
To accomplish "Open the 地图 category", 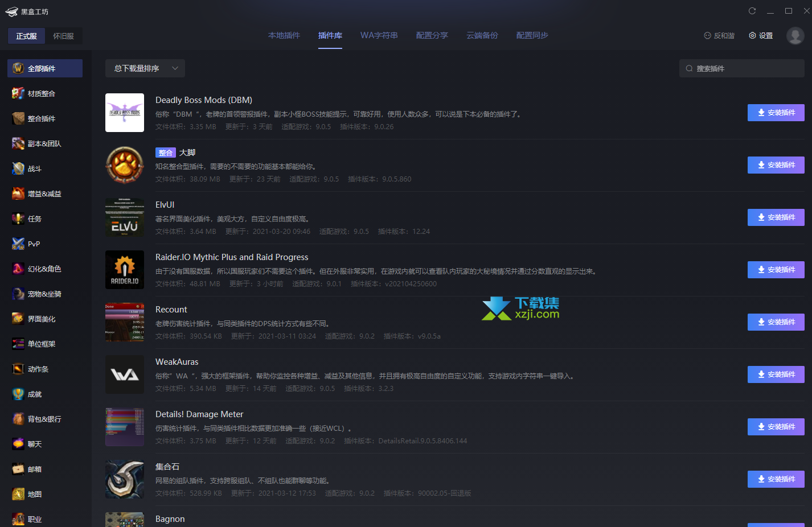I will pyautogui.click(x=45, y=494).
